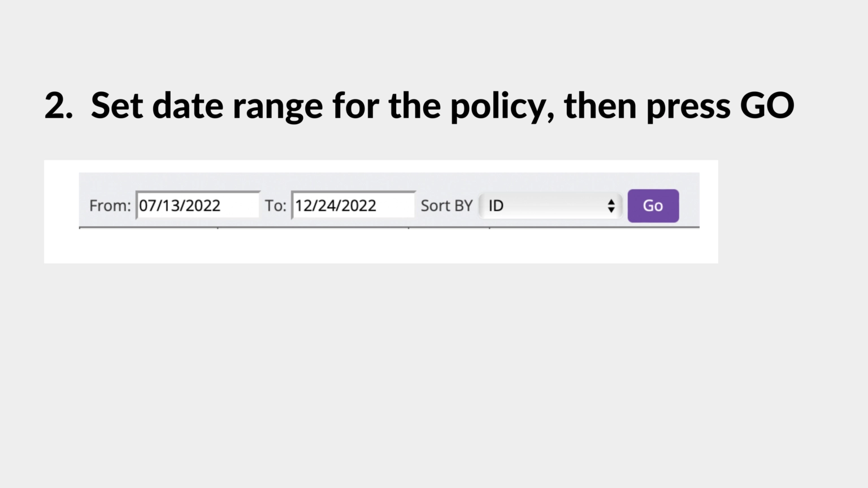Click the purple Go button
Image resolution: width=868 pixels, height=488 pixels.
pos(653,206)
